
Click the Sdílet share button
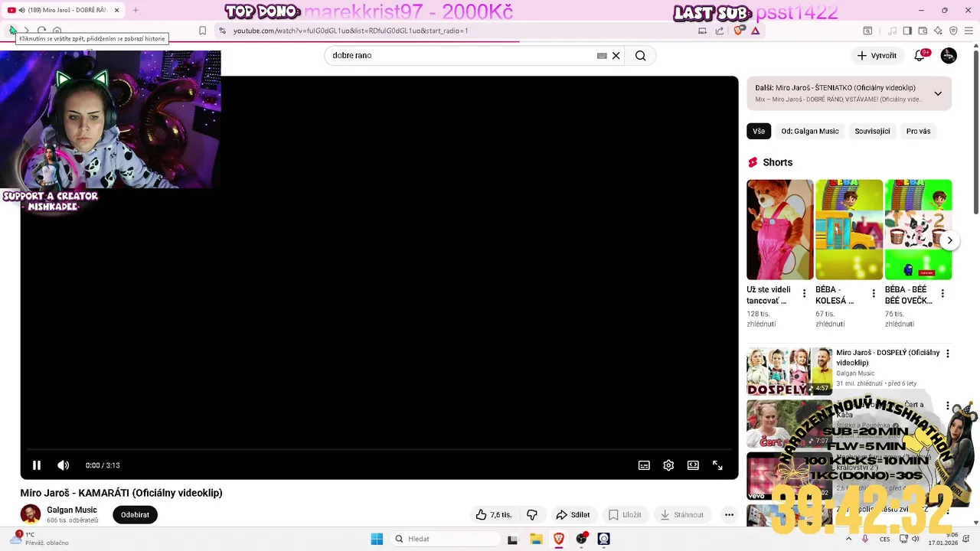[x=573, y=515]
